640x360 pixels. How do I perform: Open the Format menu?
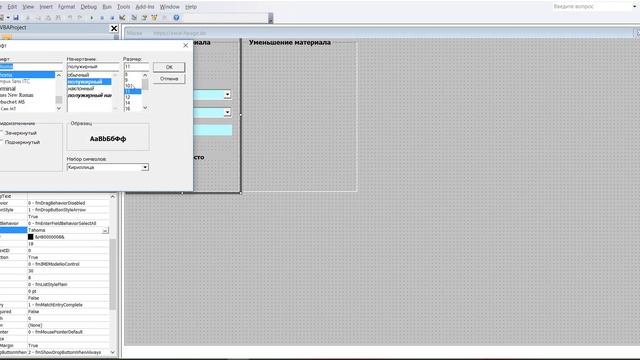pyautogui.click(x=67, y=7)
